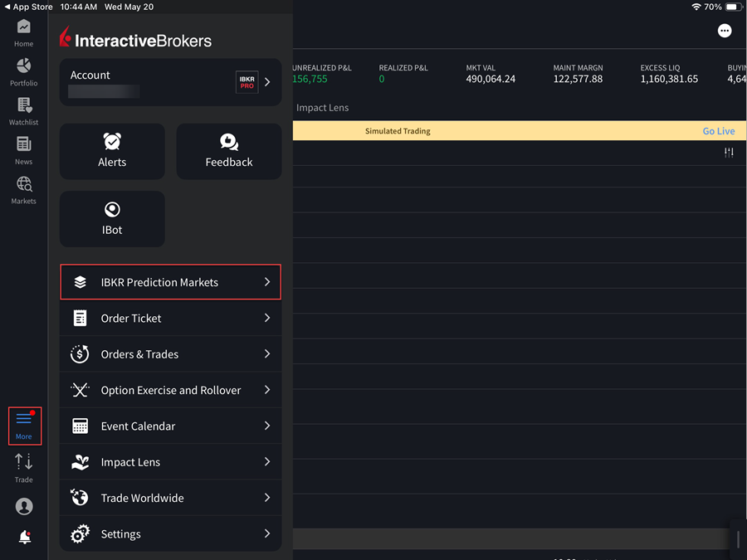Click the MAINT MARGN value 122,577.88
This screenshot has height=560, width=747.
point(578,79)
